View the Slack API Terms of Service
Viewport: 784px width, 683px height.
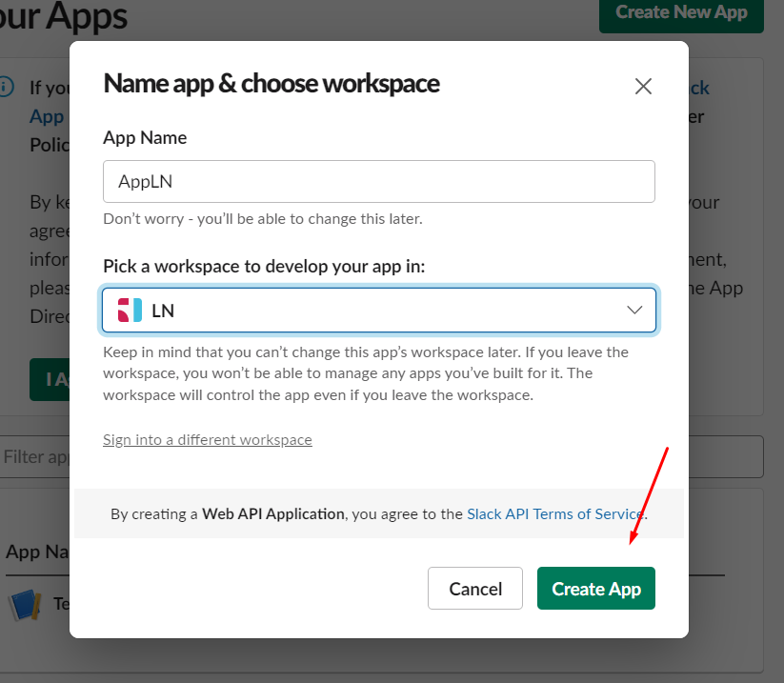click(x=553, y=513)
